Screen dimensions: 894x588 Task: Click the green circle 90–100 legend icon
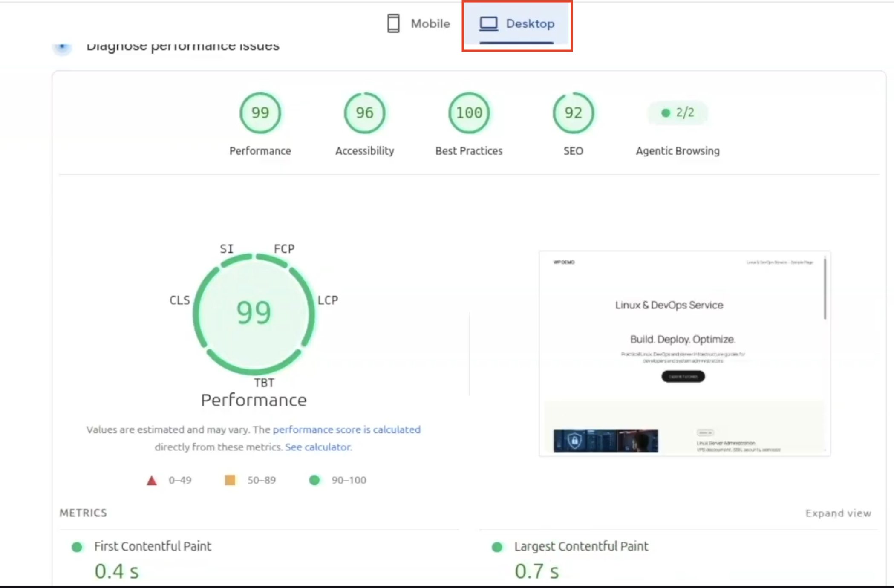pos(314,480)
